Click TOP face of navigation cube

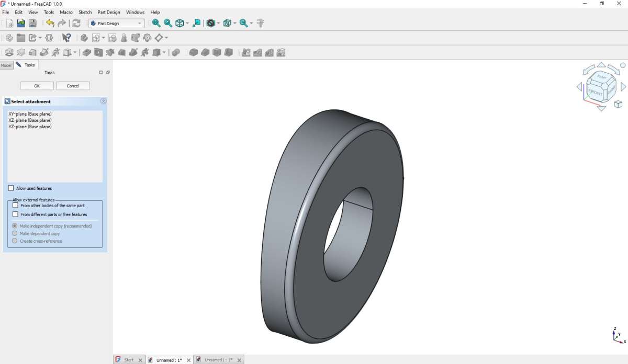point(602,77)
